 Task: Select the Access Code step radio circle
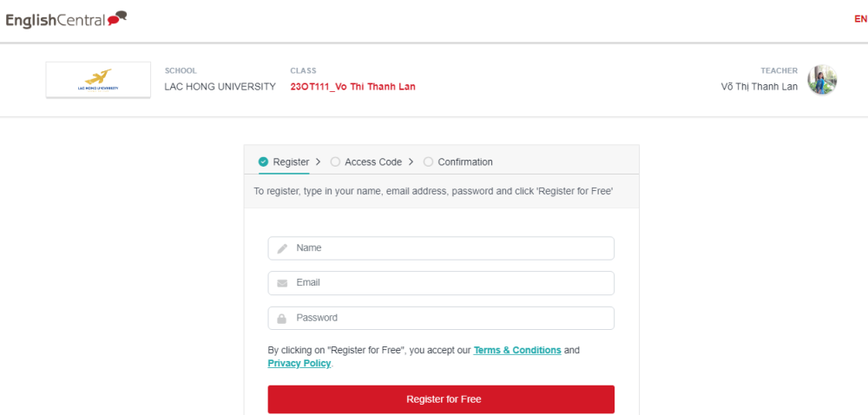tap(335, 162)
